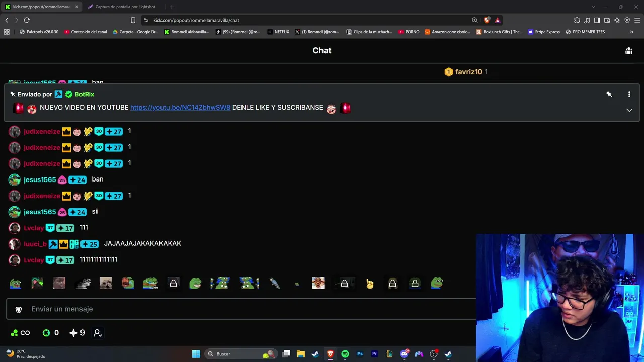Open the Windows Start menu

click(x=196, y=354)
